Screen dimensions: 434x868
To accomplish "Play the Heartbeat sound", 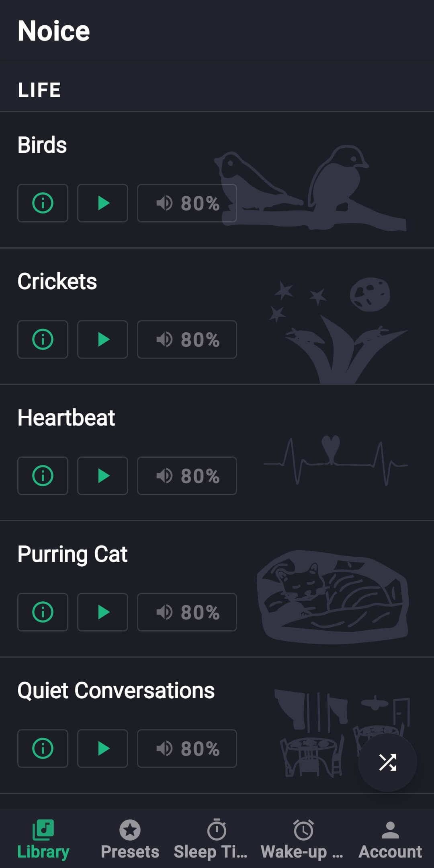I will coord(102,476).
